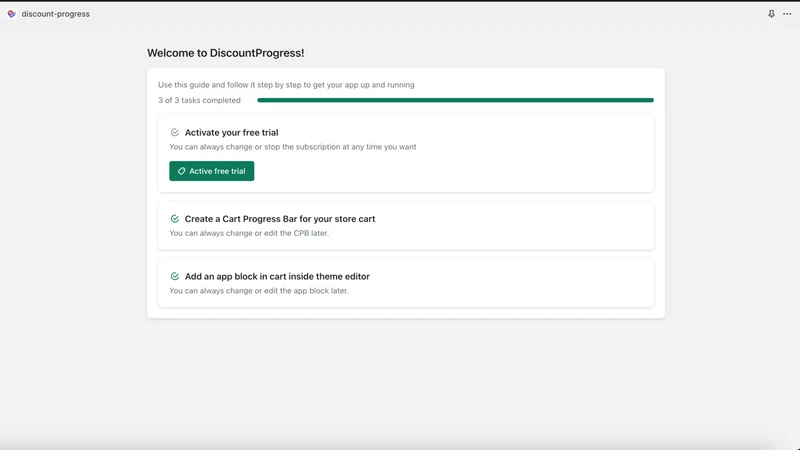The width and height of the screenshot is (800, 450).
Task: Click the green tasks completed progress bar
Action: 455,100
